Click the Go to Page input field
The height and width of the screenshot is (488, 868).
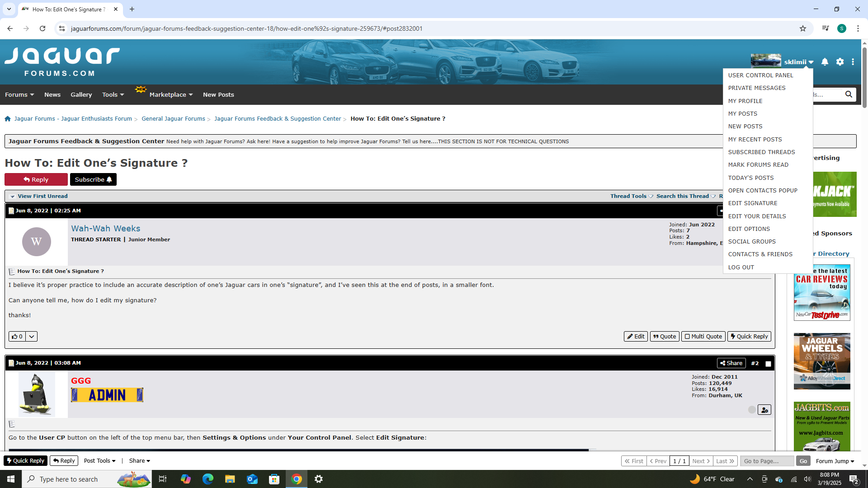coord(767,461)
